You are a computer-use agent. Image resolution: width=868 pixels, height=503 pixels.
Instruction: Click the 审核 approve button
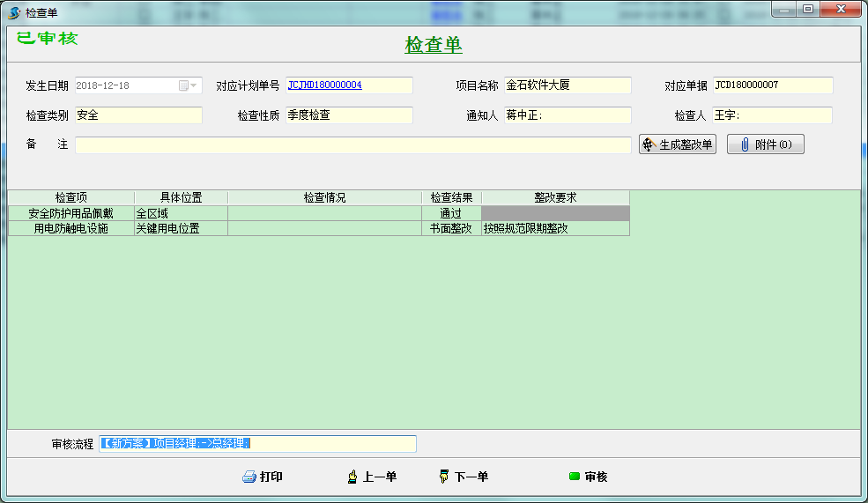589,477
